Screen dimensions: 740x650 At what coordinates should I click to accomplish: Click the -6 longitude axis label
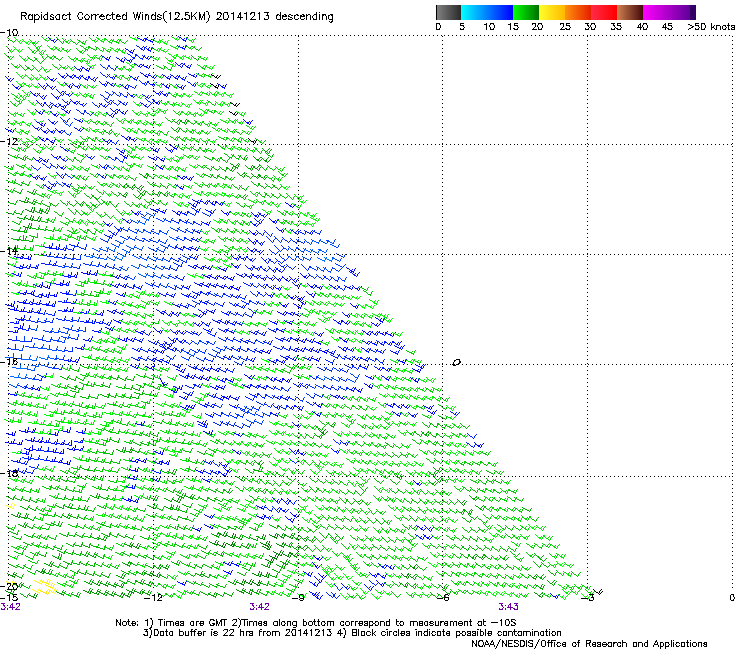[x=443, y=598]
